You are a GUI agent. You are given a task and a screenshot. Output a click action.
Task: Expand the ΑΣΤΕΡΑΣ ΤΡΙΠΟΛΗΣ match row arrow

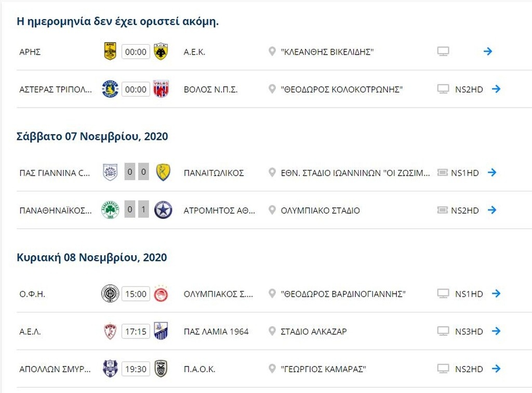pyautogui.click(x=496, y=89)
